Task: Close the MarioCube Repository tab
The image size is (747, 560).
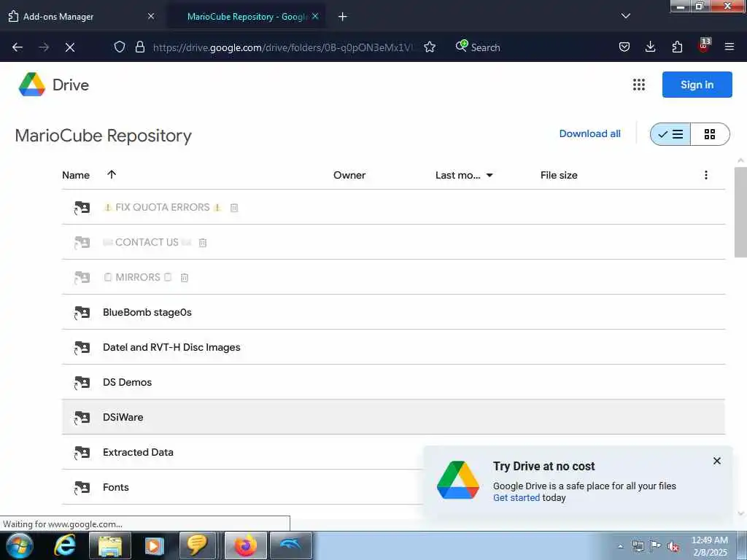Action: coord(315,16)
